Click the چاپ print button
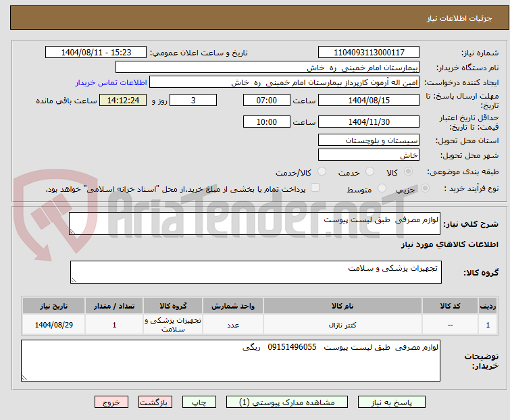 pyautogui.click(x=199, y=402)
